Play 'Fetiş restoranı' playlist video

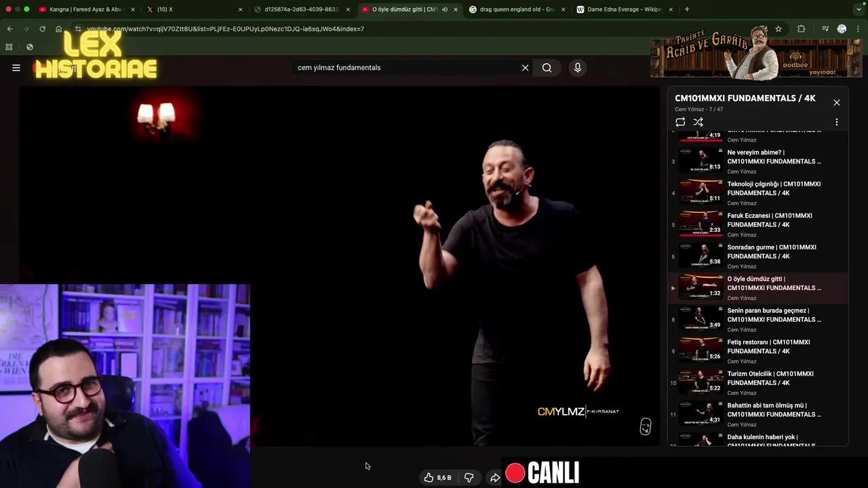pos(758,351)
